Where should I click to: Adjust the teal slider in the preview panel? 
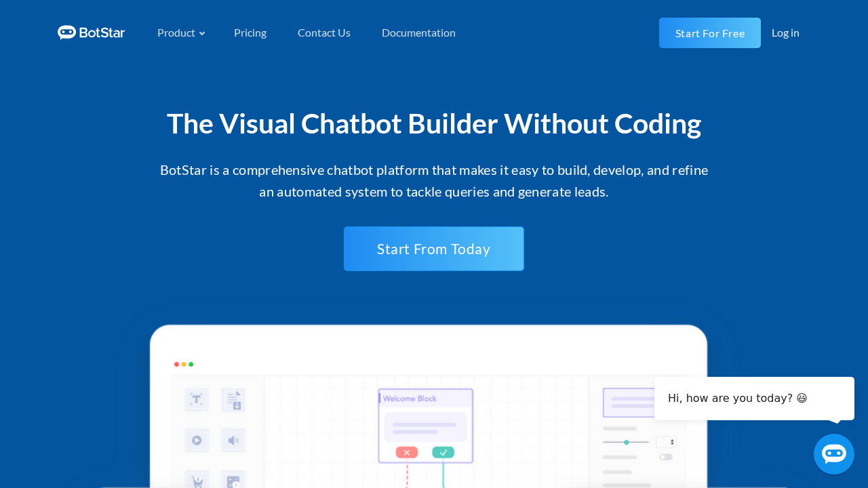(x=627, y=442)
